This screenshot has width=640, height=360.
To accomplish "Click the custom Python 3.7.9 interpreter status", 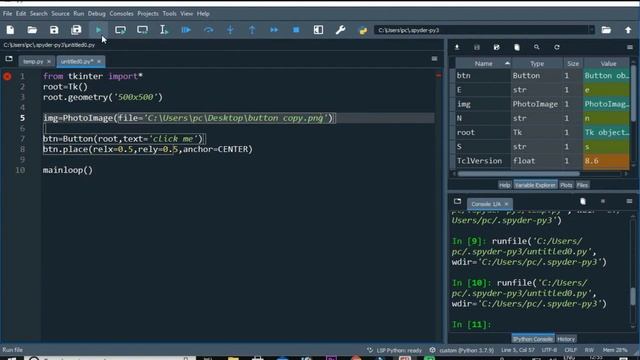I will tap(462, 350).
